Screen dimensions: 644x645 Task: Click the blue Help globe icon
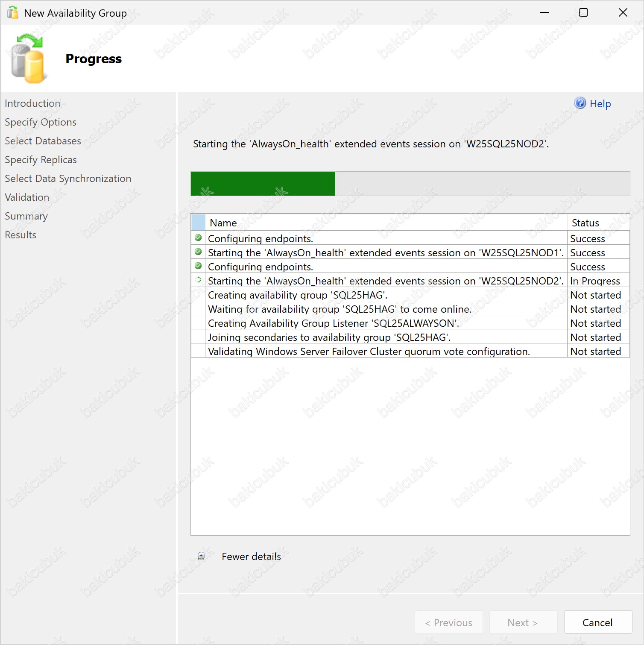click(580, 103)
